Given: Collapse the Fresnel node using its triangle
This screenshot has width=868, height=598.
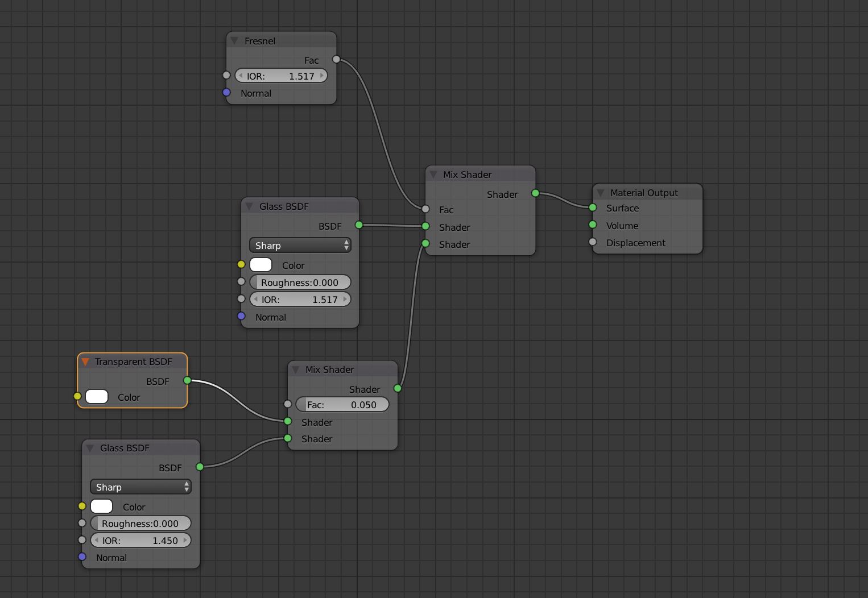Looking at the screenshot, I should click(234, 41).
